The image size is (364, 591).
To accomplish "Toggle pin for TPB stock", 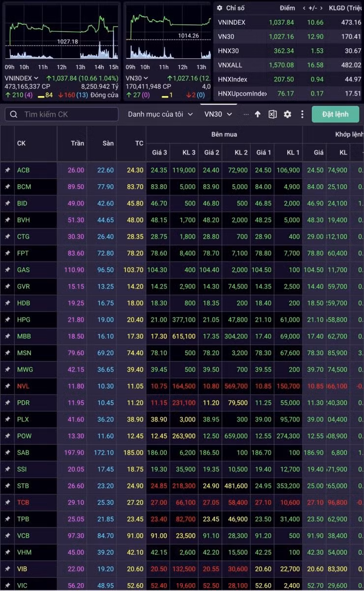I will (x=7, y=519).
